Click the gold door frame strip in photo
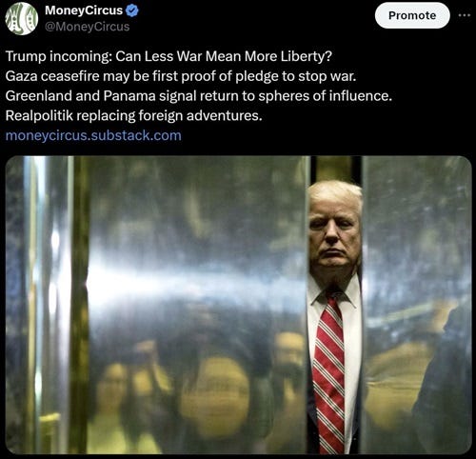476x459 pixels. pos(79,305)
